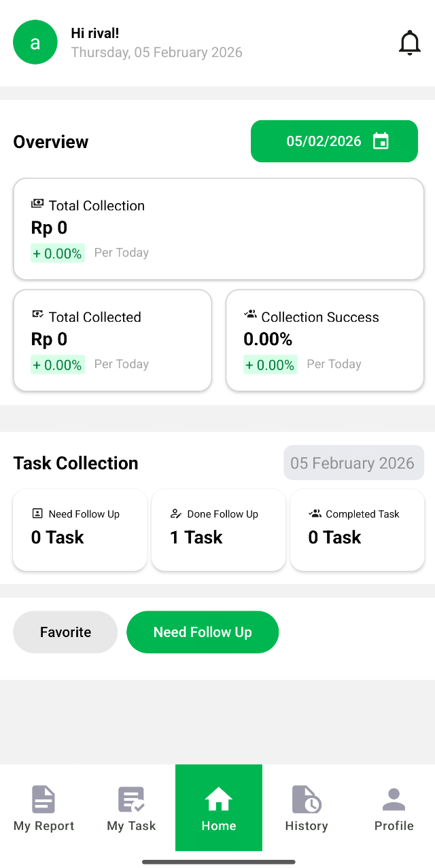Viewport: 435px width, 868px height.
Task: Tap the Home tab icon
Action: click(218, 800)
